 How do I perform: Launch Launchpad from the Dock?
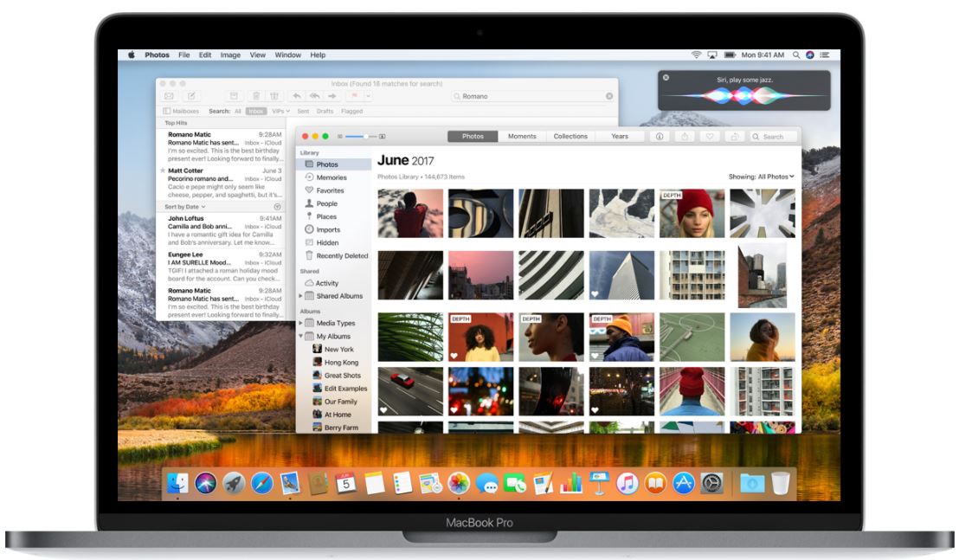[x=234, y=484]
